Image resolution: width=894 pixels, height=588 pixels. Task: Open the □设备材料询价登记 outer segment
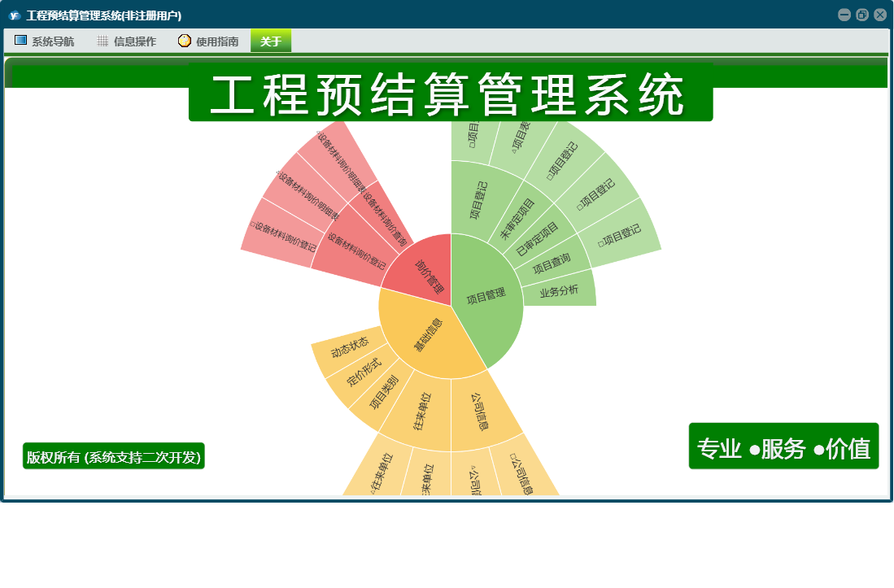click(x=283, y=237)
